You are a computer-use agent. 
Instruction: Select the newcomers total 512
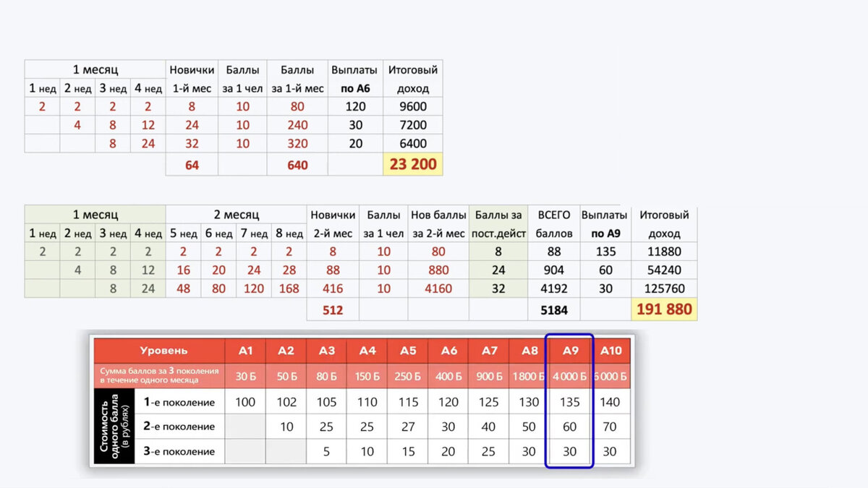tap(333, 310)
